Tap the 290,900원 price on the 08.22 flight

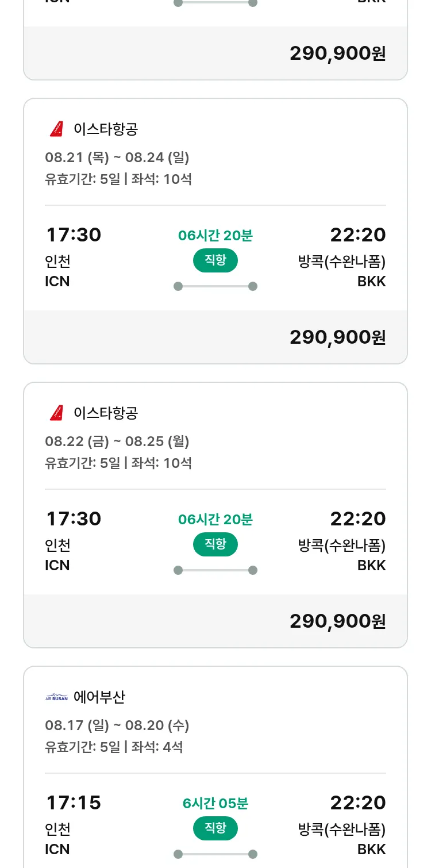point(337,621)
